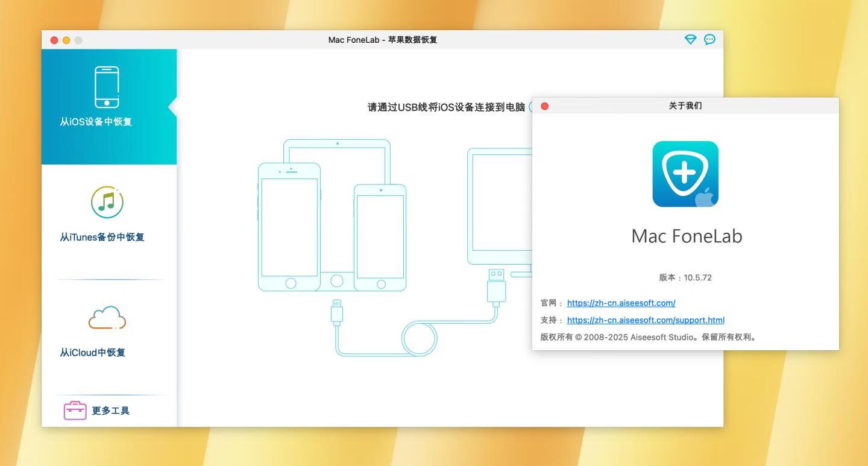Click the USB plug illustration
Screen dimensions: 868x466
(496, 286)
